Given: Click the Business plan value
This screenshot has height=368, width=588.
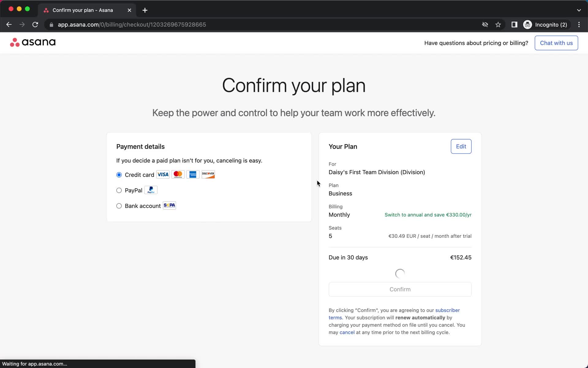Looking at the screenshot, I should pyautogui.click(x=340, y=194).
